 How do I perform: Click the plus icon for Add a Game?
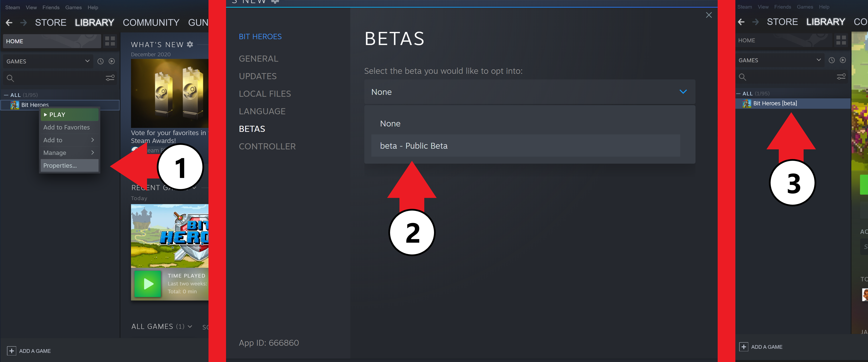tap(11, 351)
